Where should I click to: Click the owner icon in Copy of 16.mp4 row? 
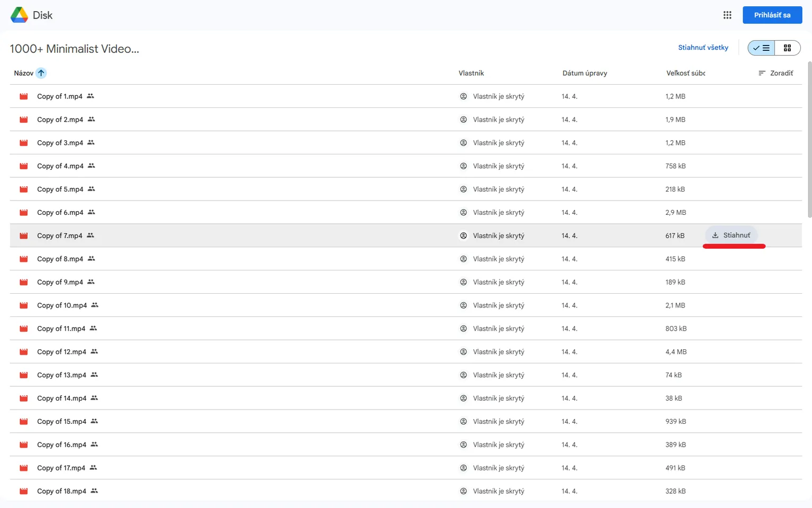tap(463, 445)
